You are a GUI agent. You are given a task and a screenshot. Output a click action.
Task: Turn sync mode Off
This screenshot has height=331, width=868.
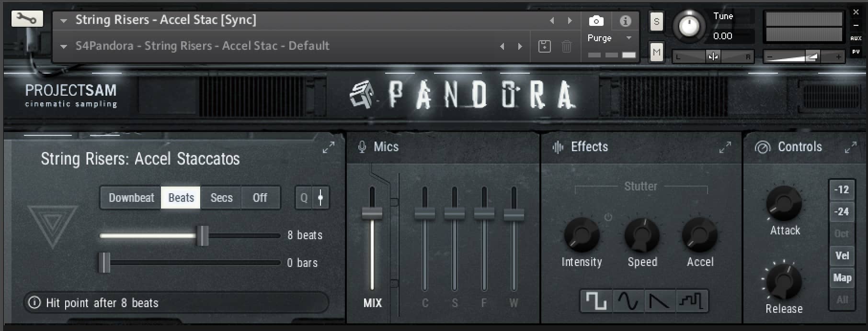260,198
